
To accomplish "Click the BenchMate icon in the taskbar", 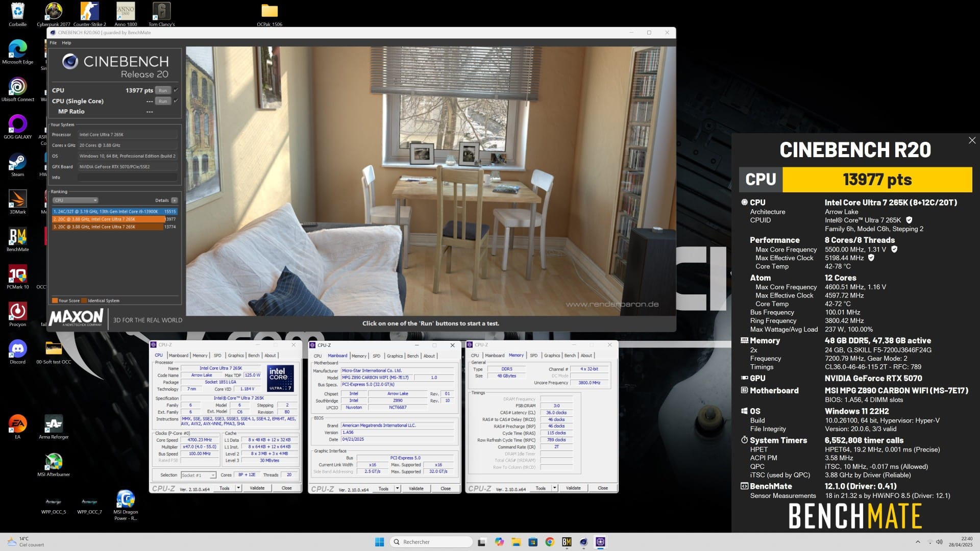I will coord(567,542).
